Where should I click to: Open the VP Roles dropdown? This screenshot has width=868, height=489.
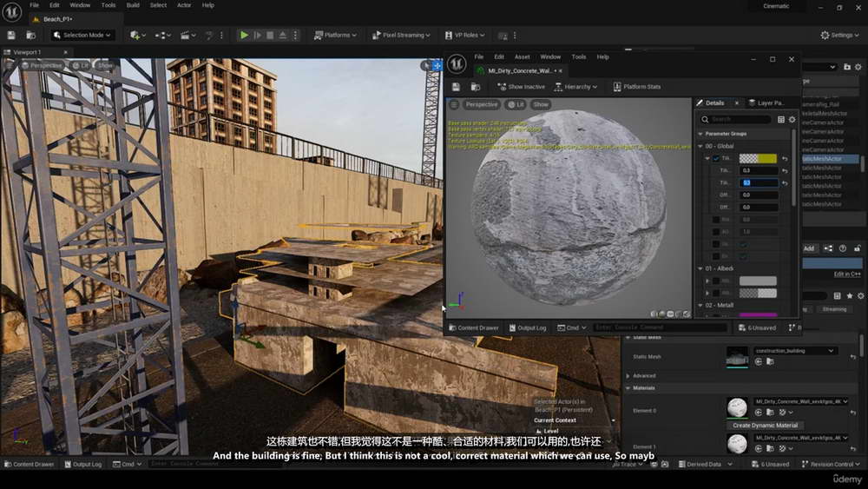click(x=464, y=35)
